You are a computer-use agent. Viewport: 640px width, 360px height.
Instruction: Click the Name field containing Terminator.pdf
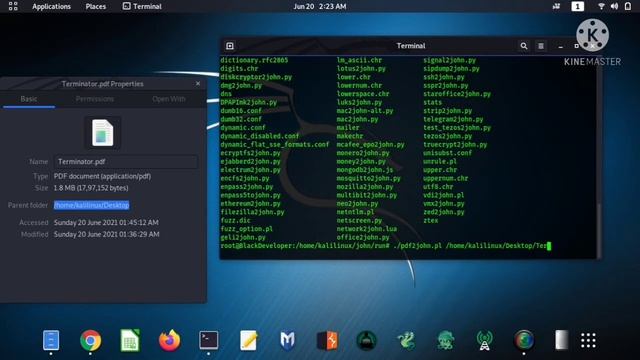click(126, 162)
